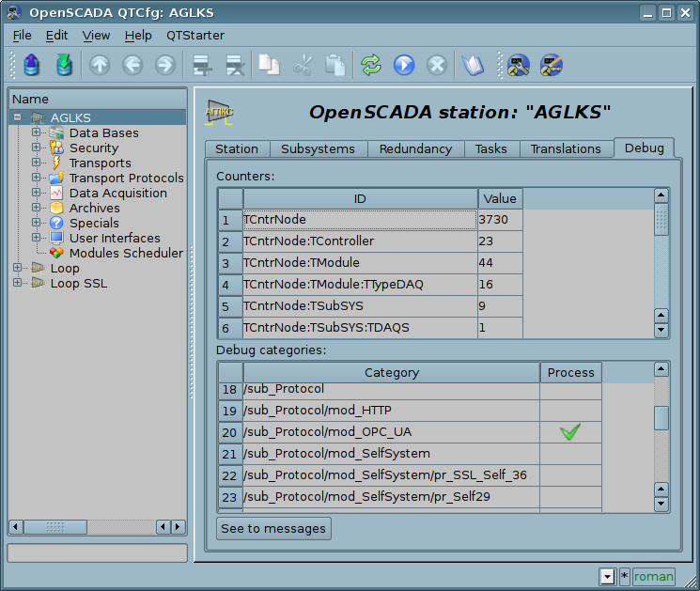The width and height of the screenshot is (700, 591).
Task: Click the Add item toolbar icon
Action: [202, 65]
